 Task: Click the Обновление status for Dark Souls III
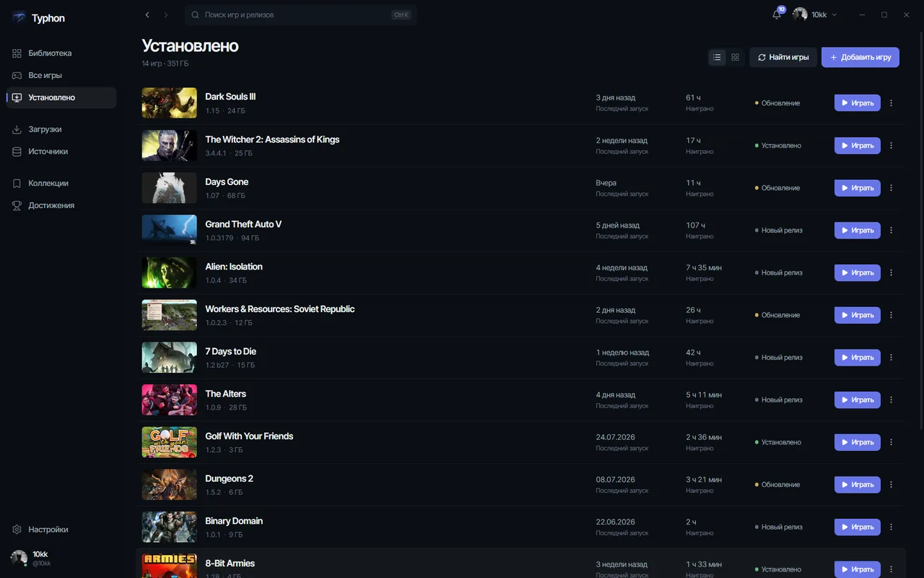pyautogui.click(x=777, y=103)
